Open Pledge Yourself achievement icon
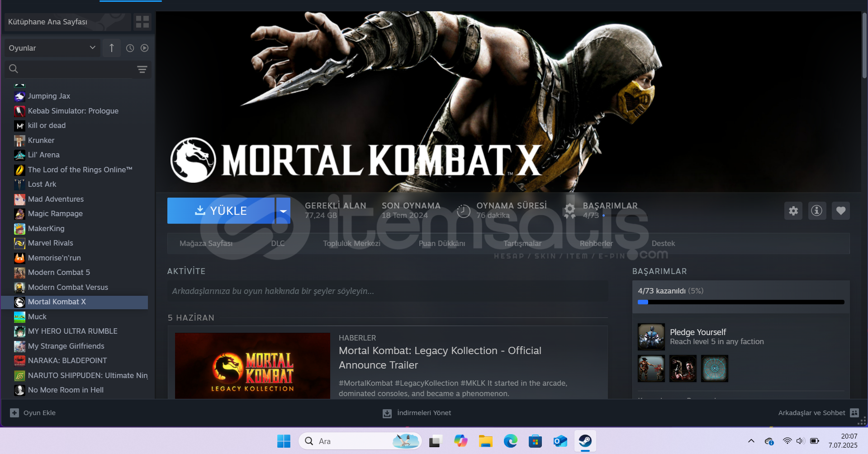The image size is (868, 454). coord(651,336)
